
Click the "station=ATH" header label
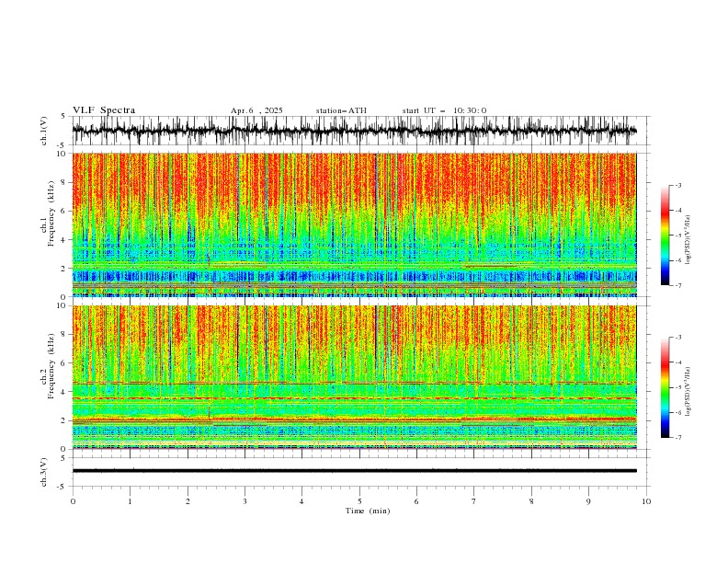pyautogui.click(x=341, y=110)
